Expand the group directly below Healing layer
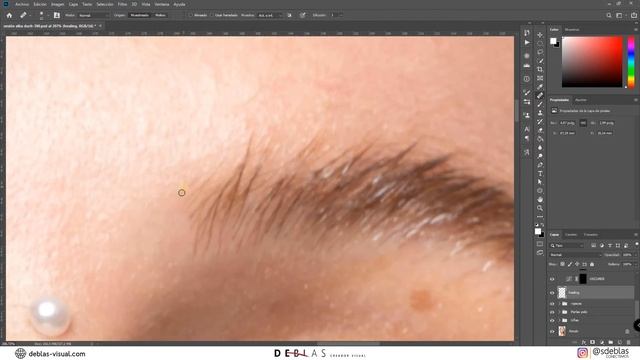Image resolution: width=640 pixels, height=360 pixels. tap(559, 304)
